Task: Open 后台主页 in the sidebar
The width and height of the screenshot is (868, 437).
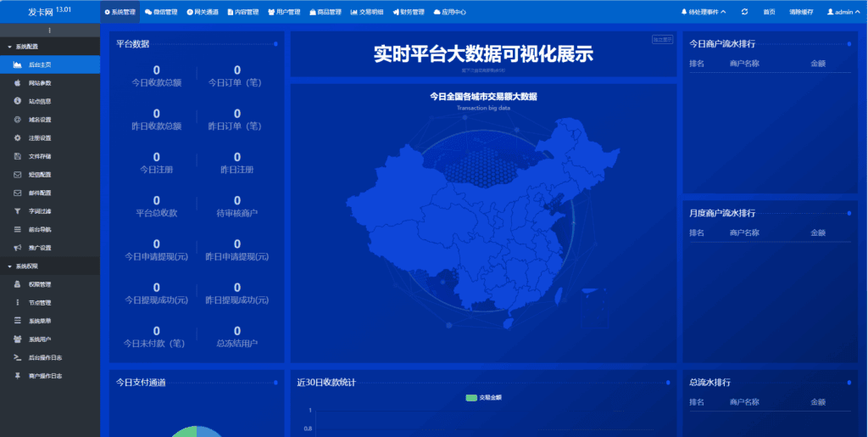Action: pos(50,64)
